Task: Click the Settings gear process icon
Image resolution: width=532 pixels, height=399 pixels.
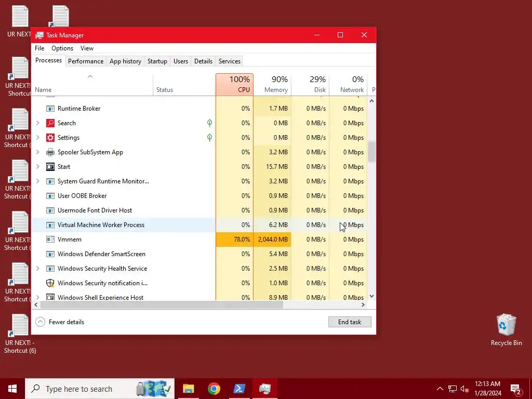Action: (50, 138)
